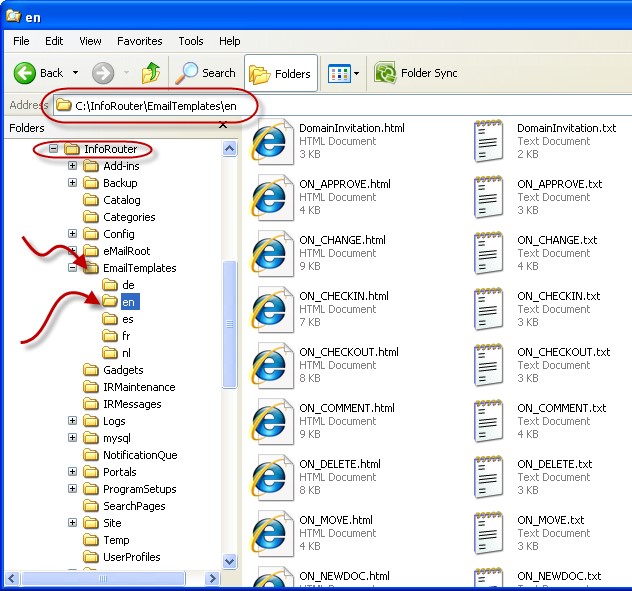This screenshot has height=591, width=632.
Task: Select the Catalog folder in tree
Action: pyautogui.click(x=112, y=200)
